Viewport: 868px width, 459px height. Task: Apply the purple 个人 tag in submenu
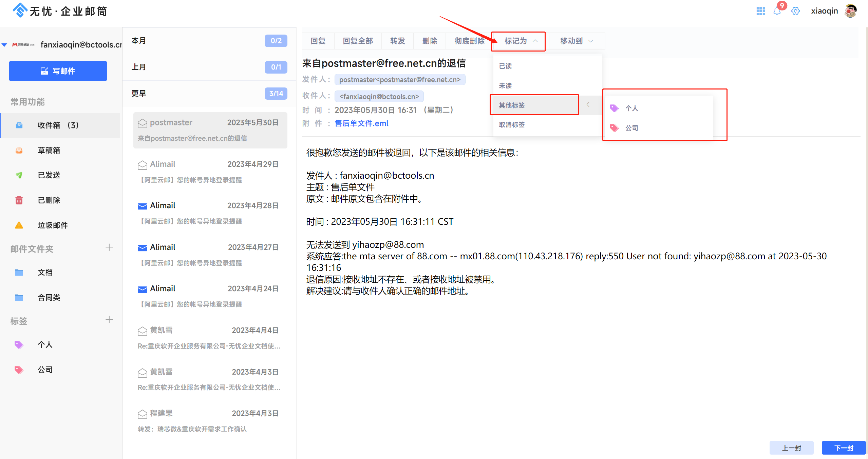[x=631, y=108]
